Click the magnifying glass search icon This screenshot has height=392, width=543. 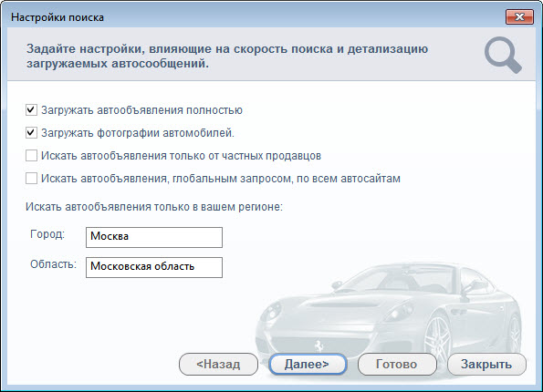point(503,55)
